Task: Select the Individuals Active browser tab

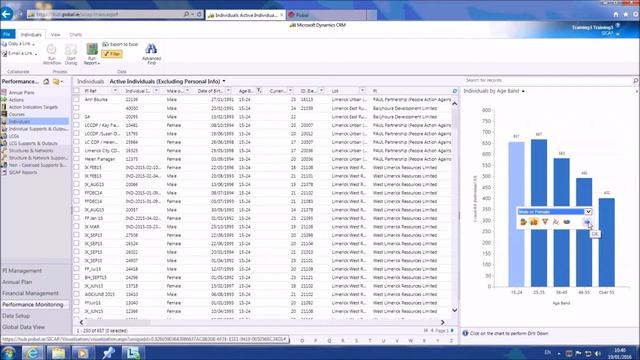Action: [245, 15]
